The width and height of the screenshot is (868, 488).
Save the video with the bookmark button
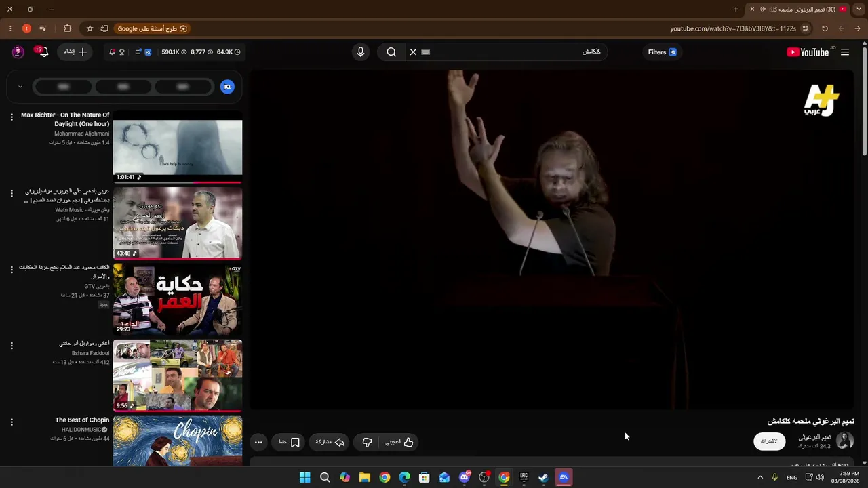290,443
